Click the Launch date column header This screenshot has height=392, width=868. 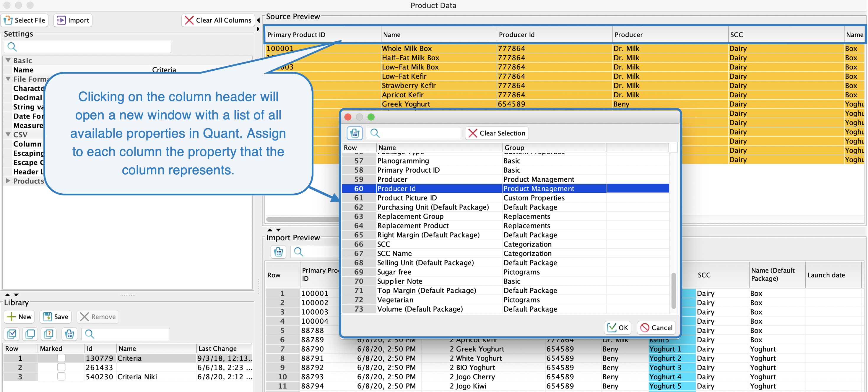[x=833, y=275]
